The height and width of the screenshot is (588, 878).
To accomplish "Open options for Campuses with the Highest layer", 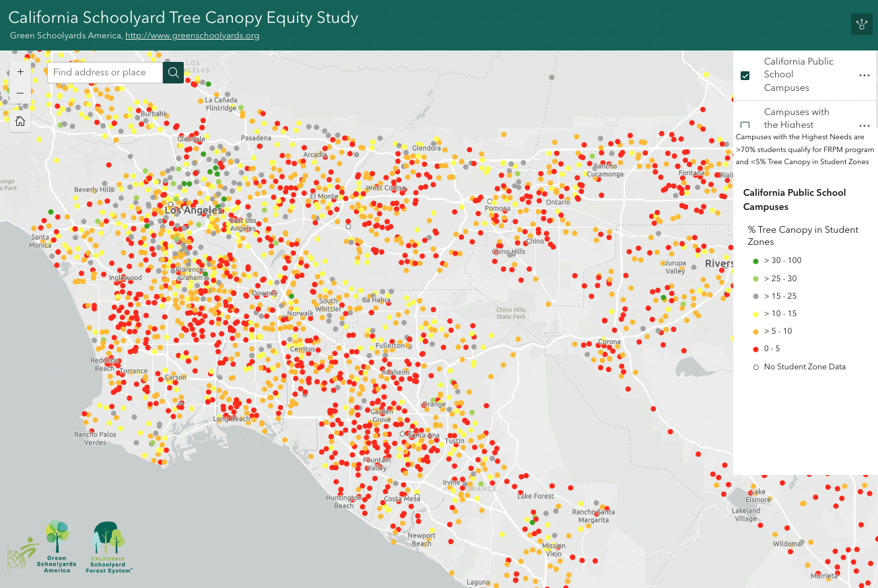I will point(865,125).
